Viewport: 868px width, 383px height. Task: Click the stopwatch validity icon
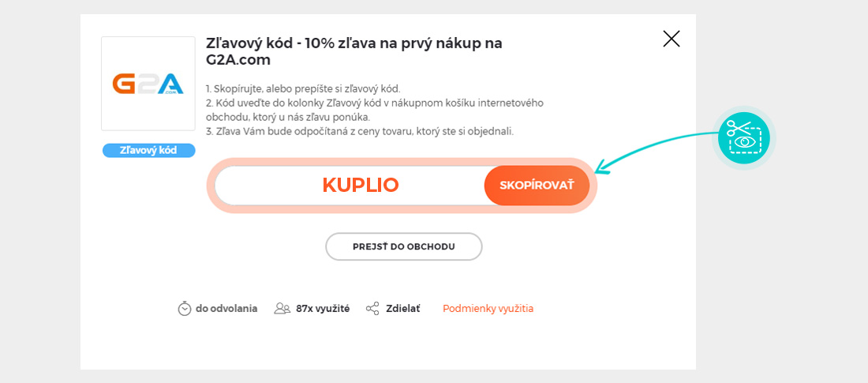point(185,309)
